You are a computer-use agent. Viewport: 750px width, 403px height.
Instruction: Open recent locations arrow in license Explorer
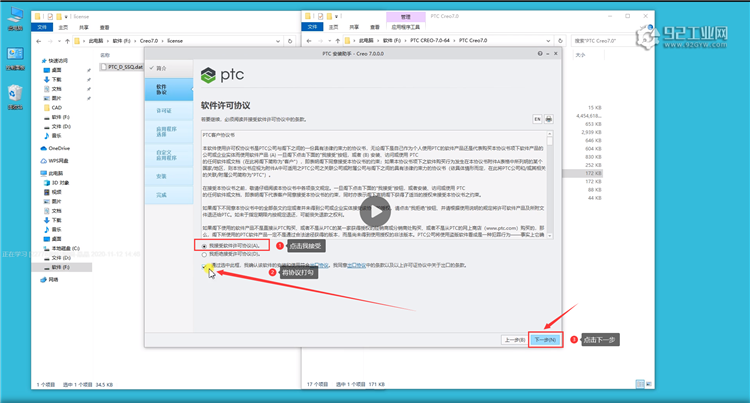click(x=59, y=41)
